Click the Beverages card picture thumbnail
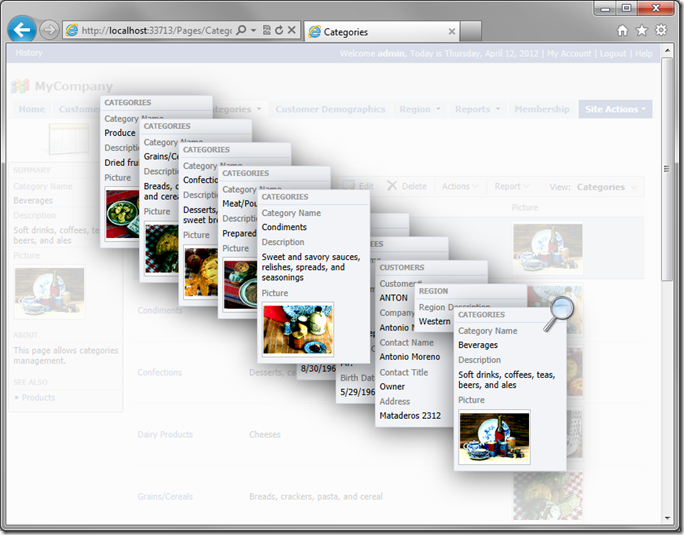The width and height of the screenshot is (684, 535). coord(494,436)
